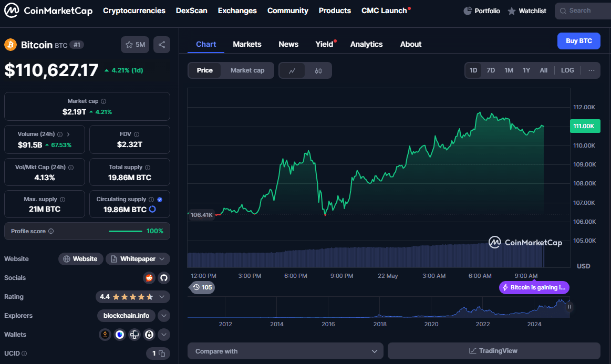The image size is (611, 364).
Task: Set chart range to 7D
Action: coord(491,70)
